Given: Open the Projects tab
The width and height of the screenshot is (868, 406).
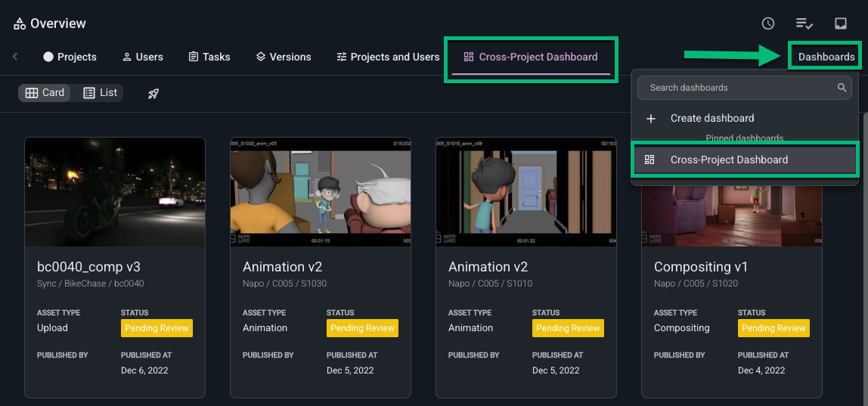Looking at the screenshot, I should [x=70, y=57].
